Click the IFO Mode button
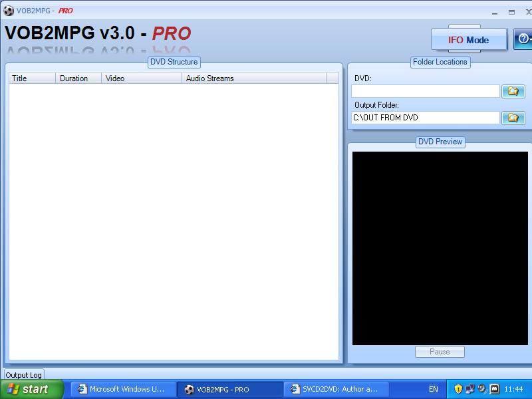The width and height of the screenshot is (532, 399). (469, 40)
